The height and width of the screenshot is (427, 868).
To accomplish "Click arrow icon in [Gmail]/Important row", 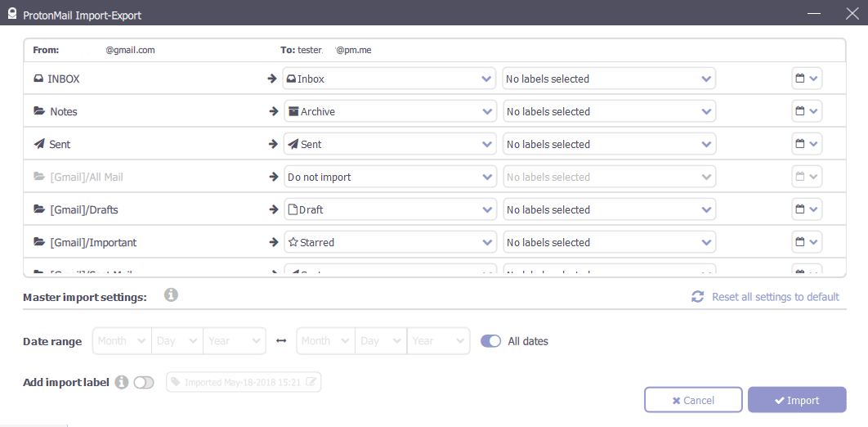I will click(x=272, y=242).
